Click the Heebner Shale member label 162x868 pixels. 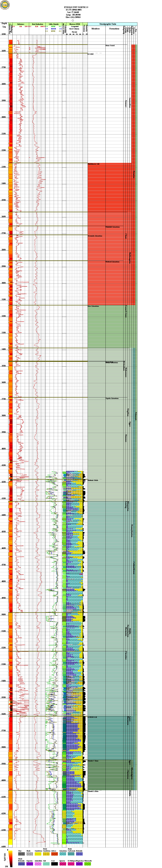click(93, 480)
